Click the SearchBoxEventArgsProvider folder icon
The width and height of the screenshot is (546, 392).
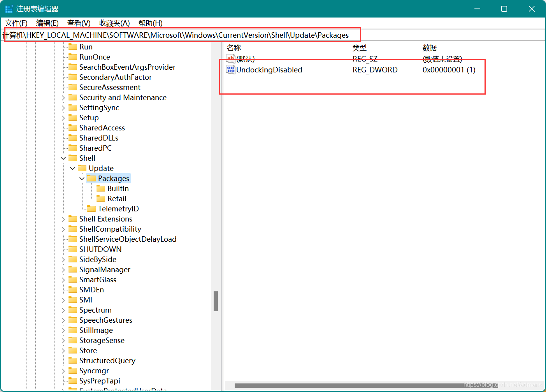pyautogui.click(x=73, y=67)
